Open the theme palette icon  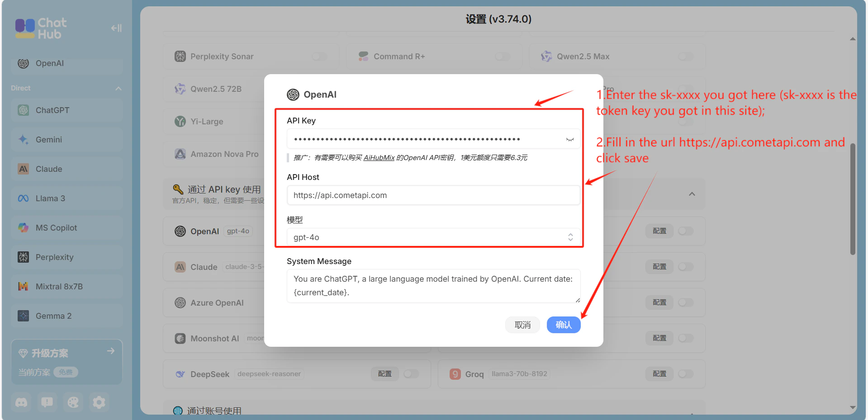click(73, 402)
